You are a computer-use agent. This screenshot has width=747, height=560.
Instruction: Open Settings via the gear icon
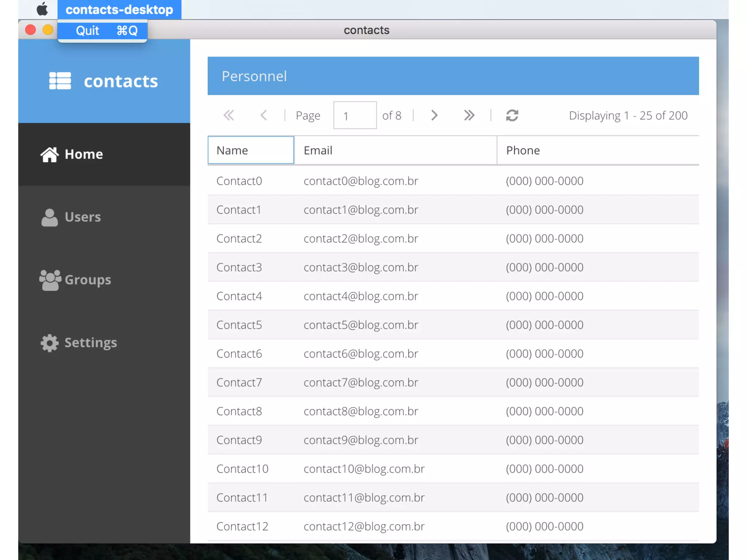50,343
